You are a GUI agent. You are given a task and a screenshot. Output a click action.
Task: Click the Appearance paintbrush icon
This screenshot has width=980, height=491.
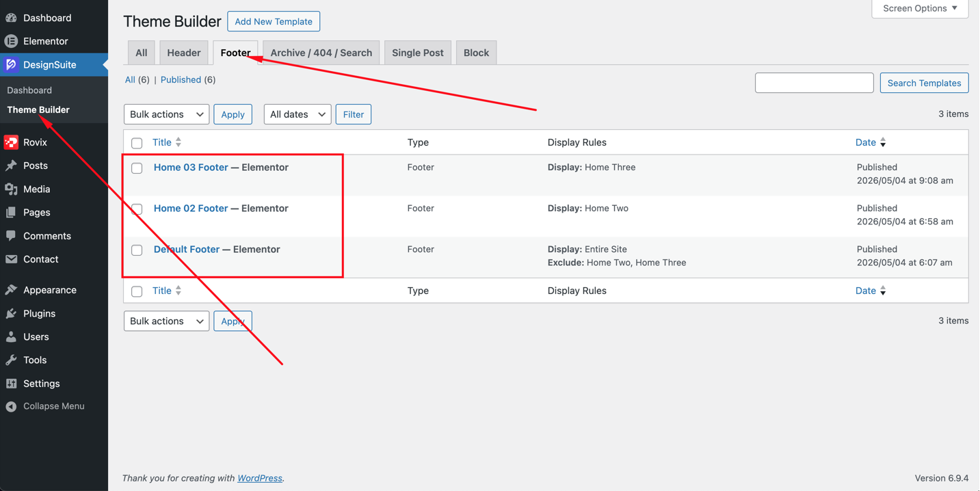click(x=11, y=290)
